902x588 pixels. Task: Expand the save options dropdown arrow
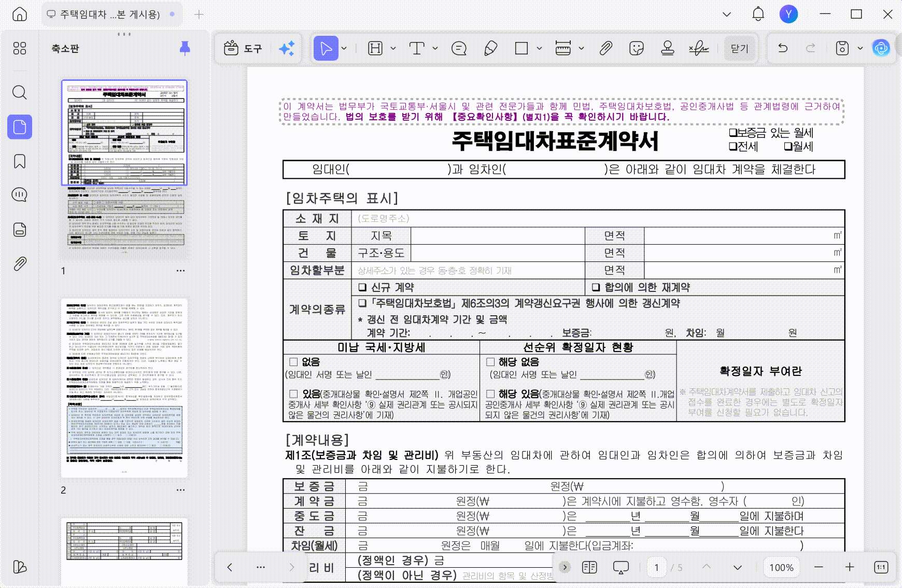click(860, 48)
